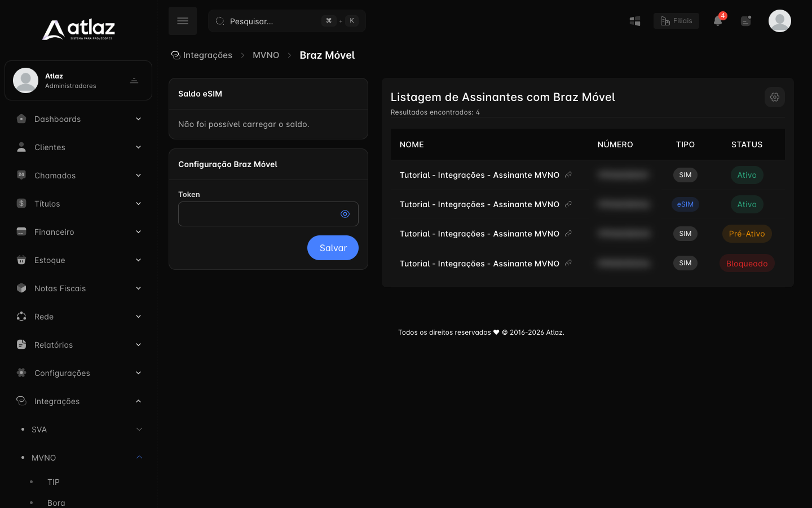The height and width of the screenshot is (508, 812).
Task: Expand the Financeiro menu chevron
Action: (x=138, y=231)
